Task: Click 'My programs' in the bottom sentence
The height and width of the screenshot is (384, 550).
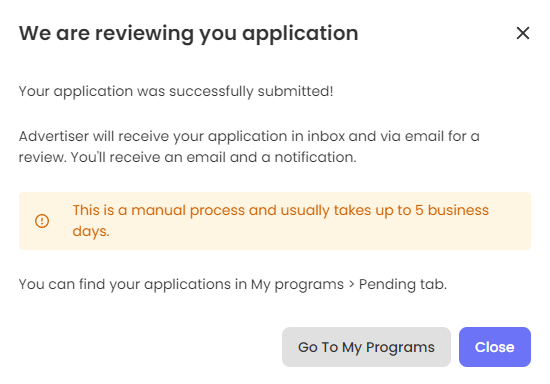Action: tap(297, 284)
